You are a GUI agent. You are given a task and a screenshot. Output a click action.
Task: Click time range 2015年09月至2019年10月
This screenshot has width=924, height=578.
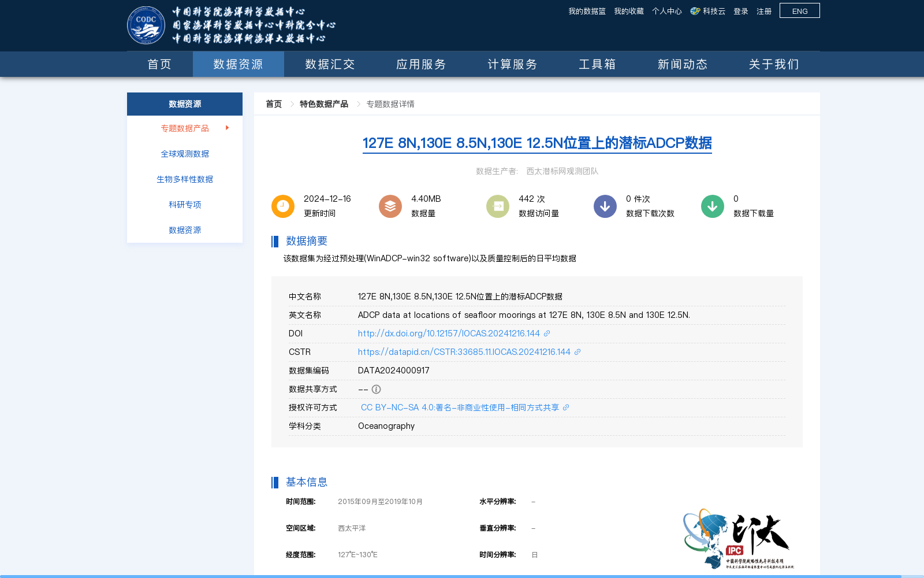[380, 502]
